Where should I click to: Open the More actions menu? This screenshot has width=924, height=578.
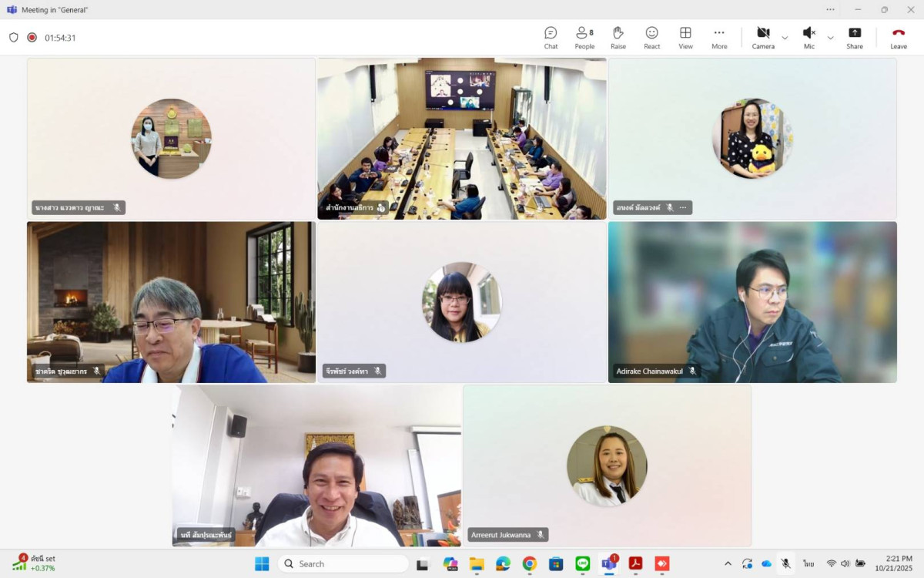click(719, 37)
